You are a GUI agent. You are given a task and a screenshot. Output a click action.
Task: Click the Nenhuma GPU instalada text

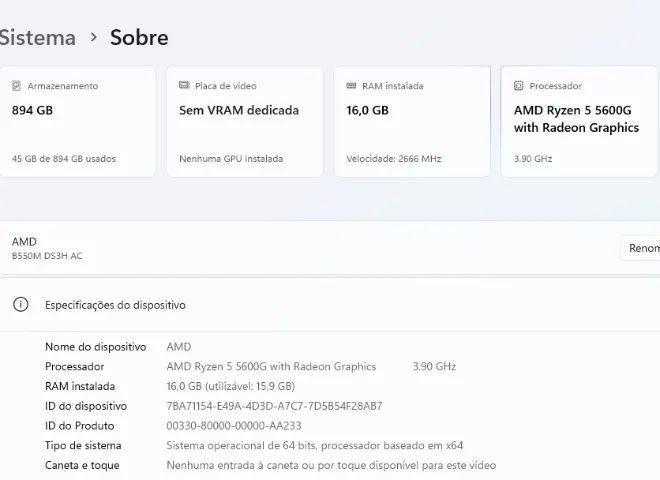click(x=231, y=159)
